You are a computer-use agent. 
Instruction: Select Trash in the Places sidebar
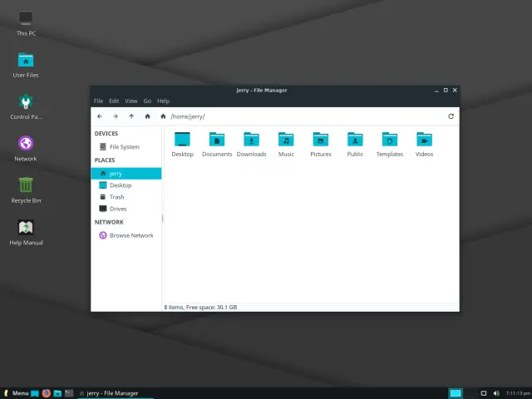(x=116, y=197)
